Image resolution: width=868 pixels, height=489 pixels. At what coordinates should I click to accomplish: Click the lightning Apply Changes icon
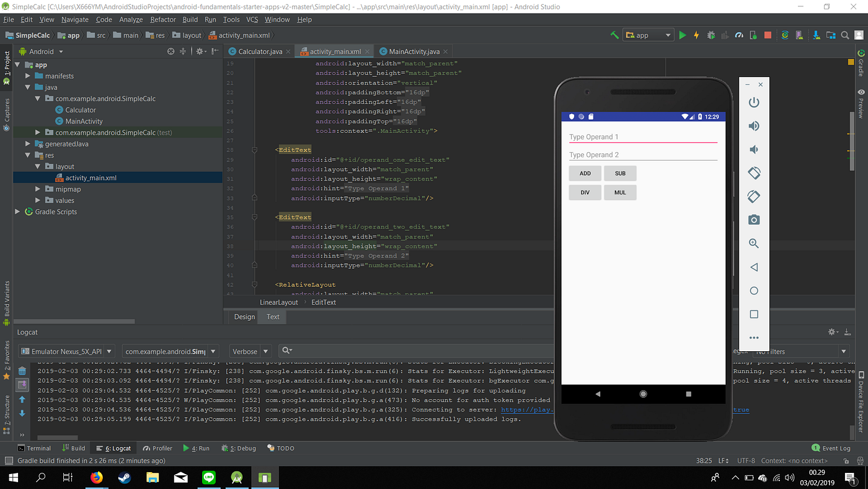click(x=696, y=35)
